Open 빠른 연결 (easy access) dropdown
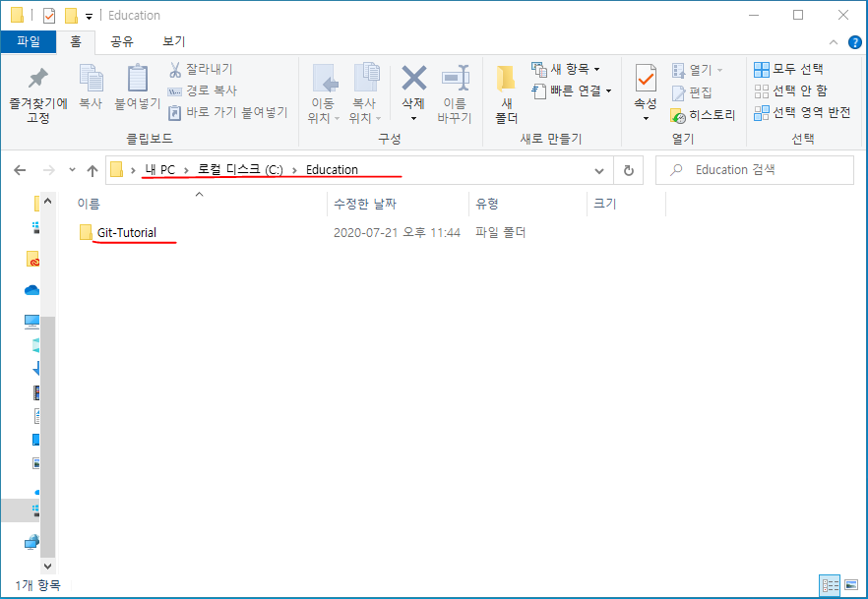Image resolution: width=868 pixels, height=599 pixels. 572,90
